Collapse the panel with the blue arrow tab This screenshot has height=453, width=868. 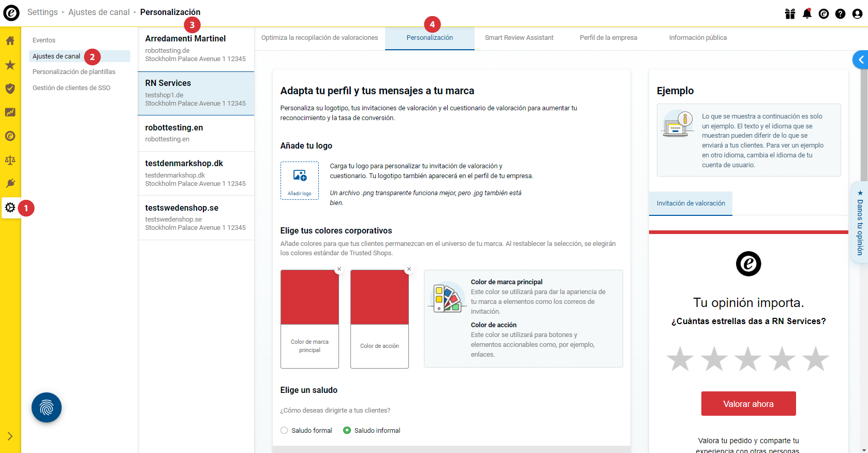coord(860,60)
